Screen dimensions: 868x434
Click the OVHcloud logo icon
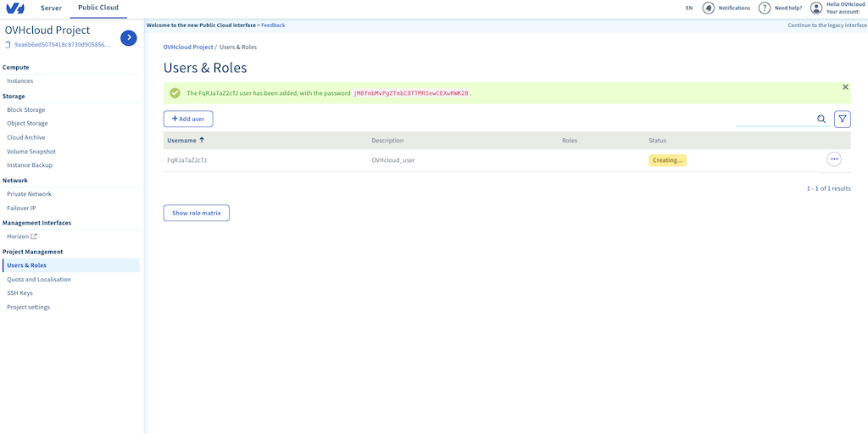tap(15, 8)
